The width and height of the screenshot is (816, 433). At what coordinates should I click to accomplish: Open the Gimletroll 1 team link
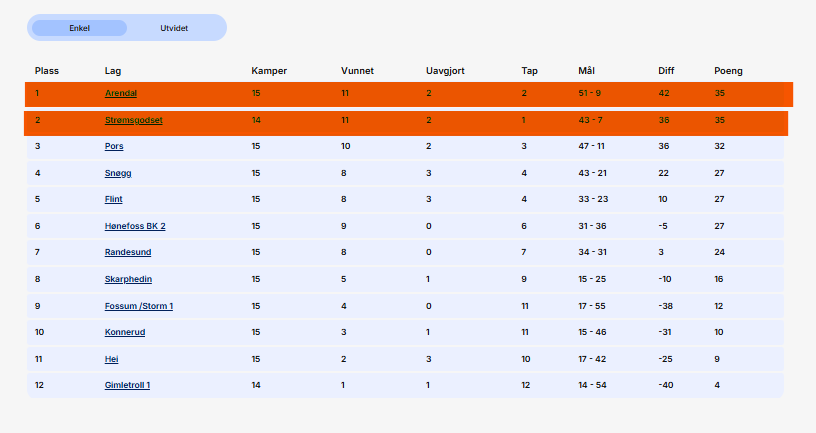(x=127, y=385)
